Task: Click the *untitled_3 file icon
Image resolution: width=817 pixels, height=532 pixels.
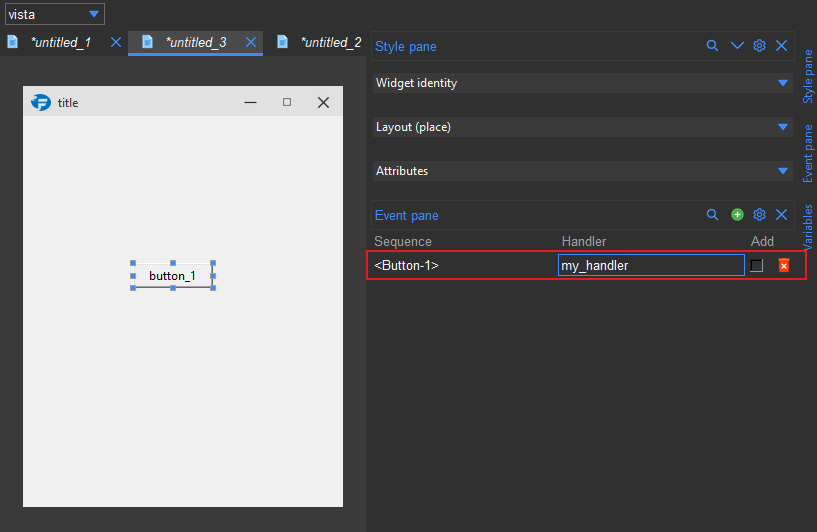Action: (147, 42)
